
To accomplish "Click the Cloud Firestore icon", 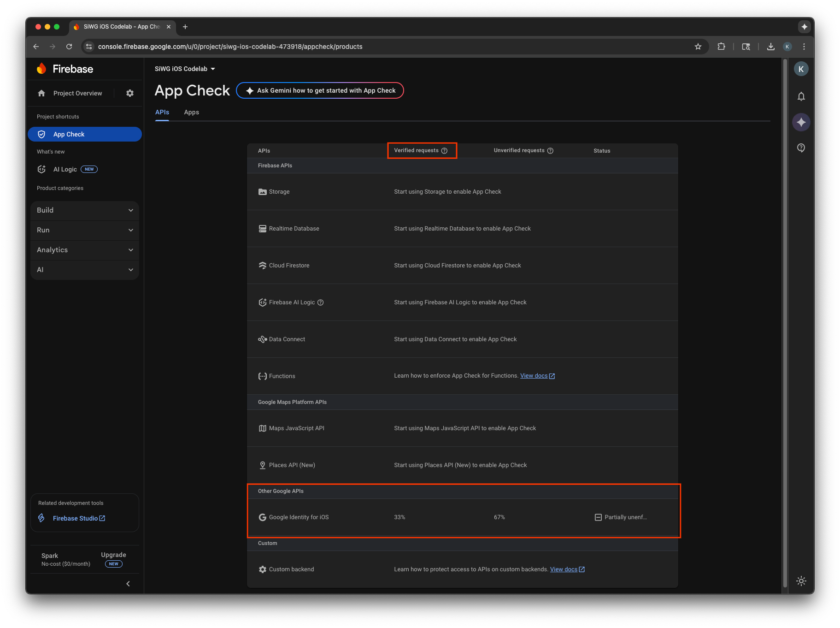I will pos(262,265).
